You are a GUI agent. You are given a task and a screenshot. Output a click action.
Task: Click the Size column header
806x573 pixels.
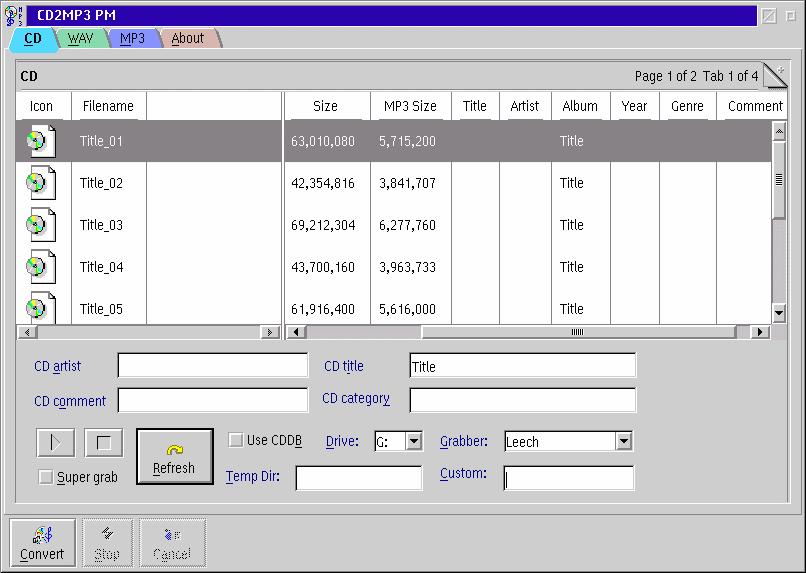coord(327,106)
